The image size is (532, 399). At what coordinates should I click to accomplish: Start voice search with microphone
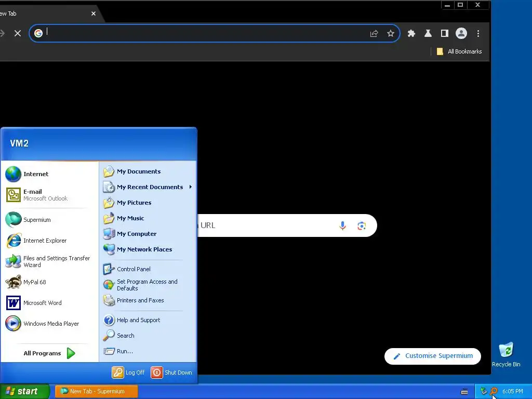click(x=343, y=225)
